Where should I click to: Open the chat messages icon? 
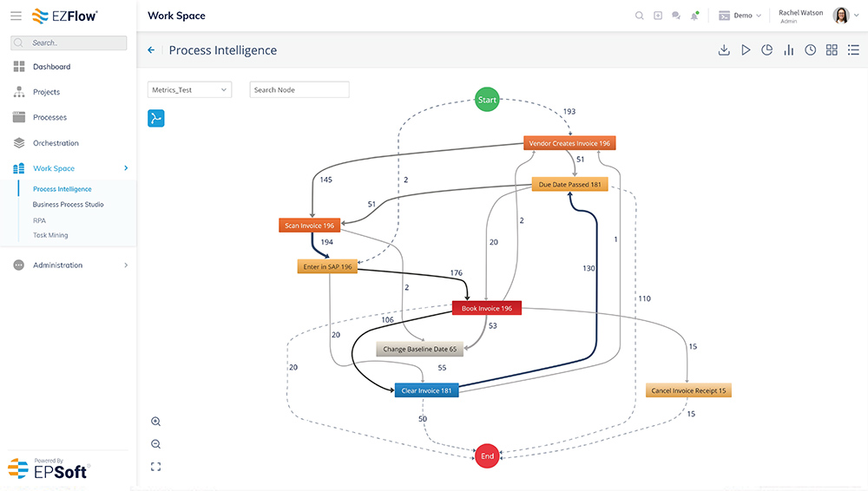[676, 16]
